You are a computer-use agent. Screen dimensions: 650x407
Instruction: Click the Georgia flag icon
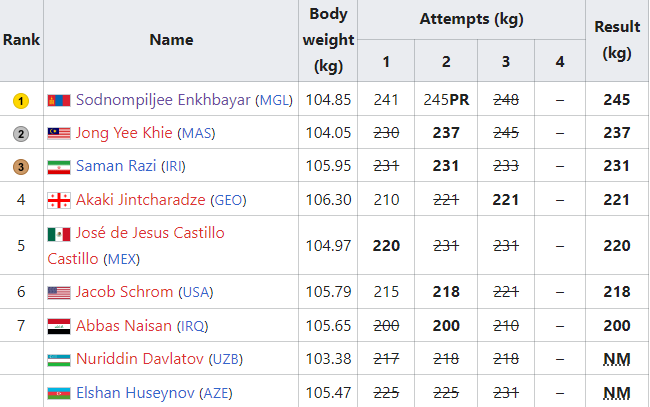(x=58, y=200)
